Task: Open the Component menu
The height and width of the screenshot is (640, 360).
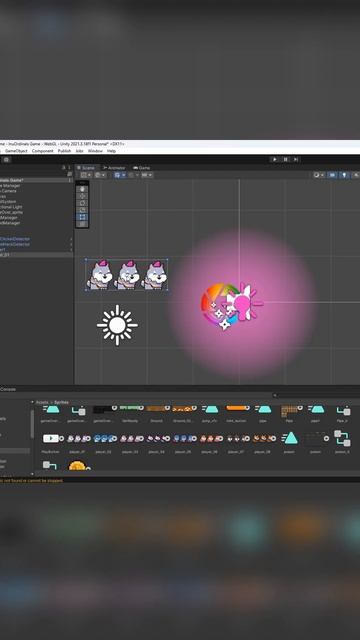Action: coord(42,151)
